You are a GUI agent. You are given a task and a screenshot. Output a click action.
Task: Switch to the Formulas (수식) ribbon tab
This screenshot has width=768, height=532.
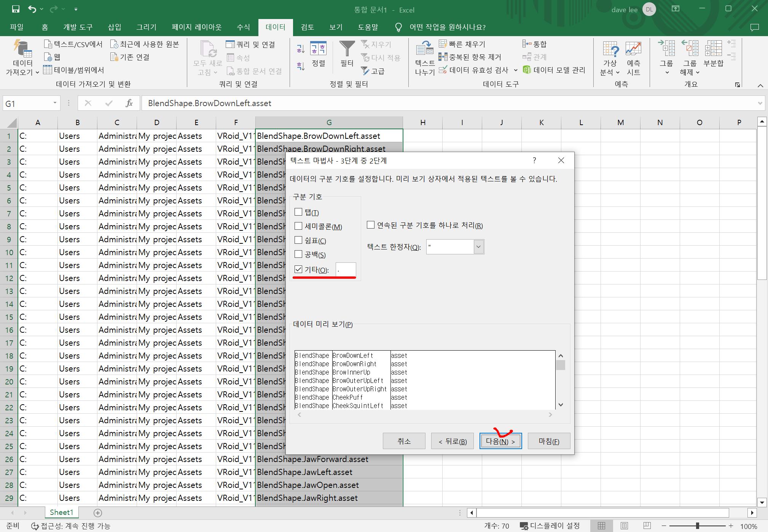click(243, 27)
